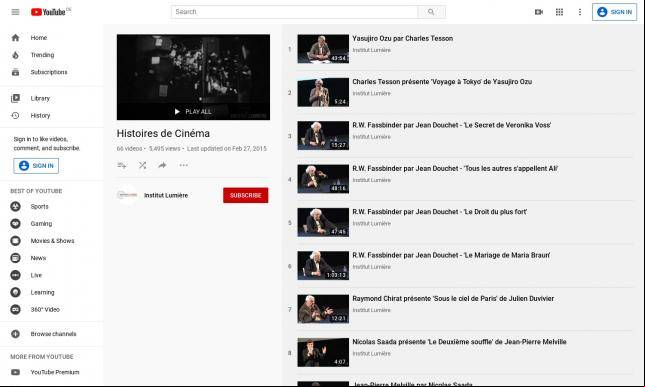This screenshot has width=645, height=387.
Task: Open playlist more options ellipsis
Action: click(183, 165)
